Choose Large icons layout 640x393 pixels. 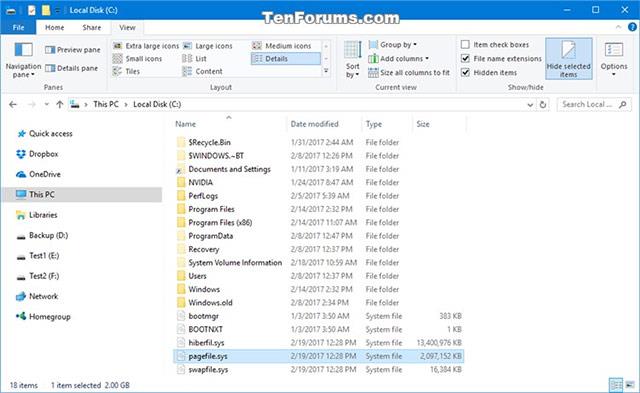pos(208,46)
